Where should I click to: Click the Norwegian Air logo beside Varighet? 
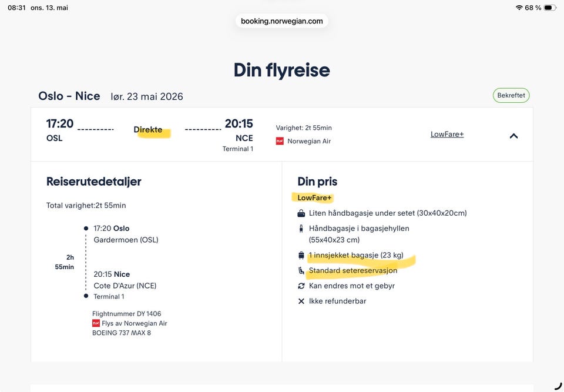[280, 141]
